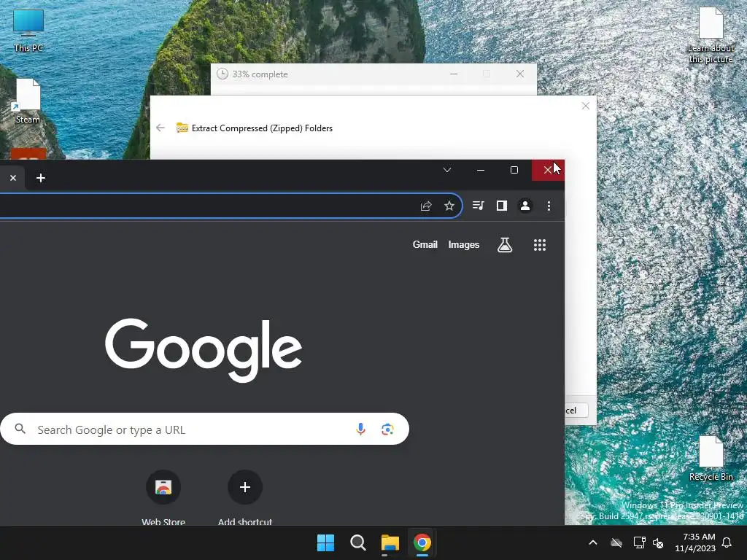The width and height of the screenshot is (747, 560).
Task: Open the Chrome profile avatar
Action: pyautogui.click(x=525, y=205)
